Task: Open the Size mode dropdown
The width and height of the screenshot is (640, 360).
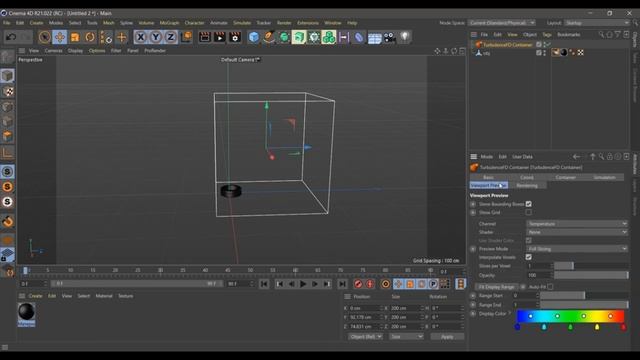Action: 406,337
